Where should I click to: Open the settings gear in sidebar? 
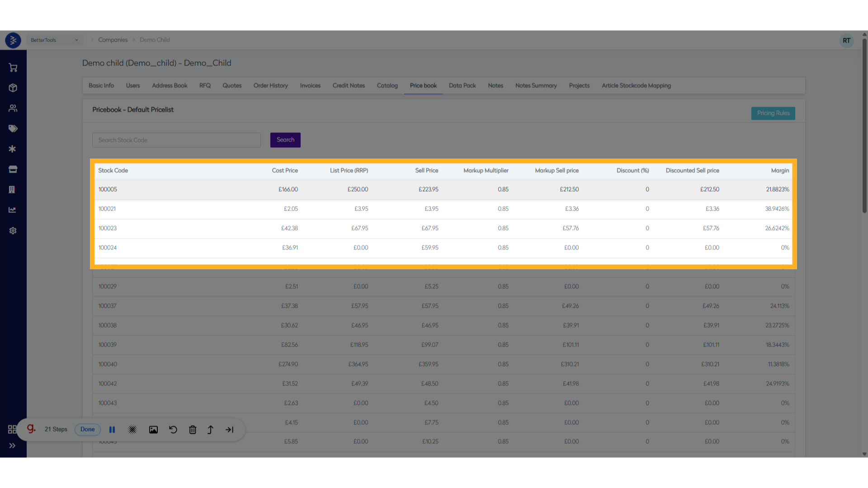click(x=13, y=231)
